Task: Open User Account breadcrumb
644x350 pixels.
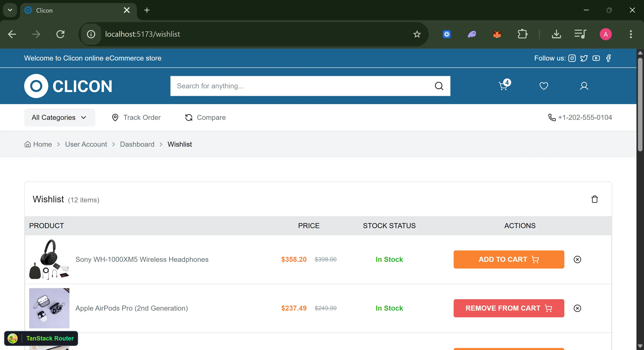Action: point(86,144)
